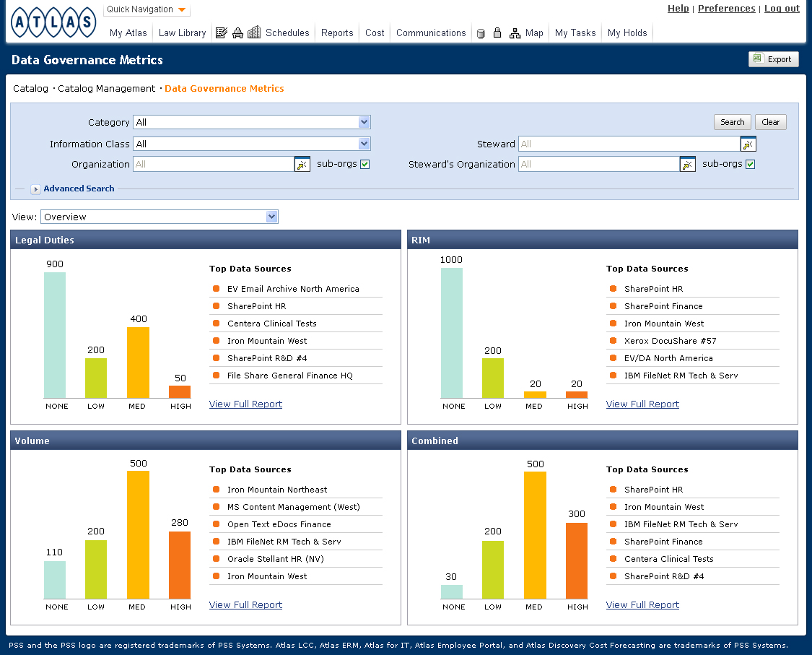
Task: Click the Search button
Action: 733,122
